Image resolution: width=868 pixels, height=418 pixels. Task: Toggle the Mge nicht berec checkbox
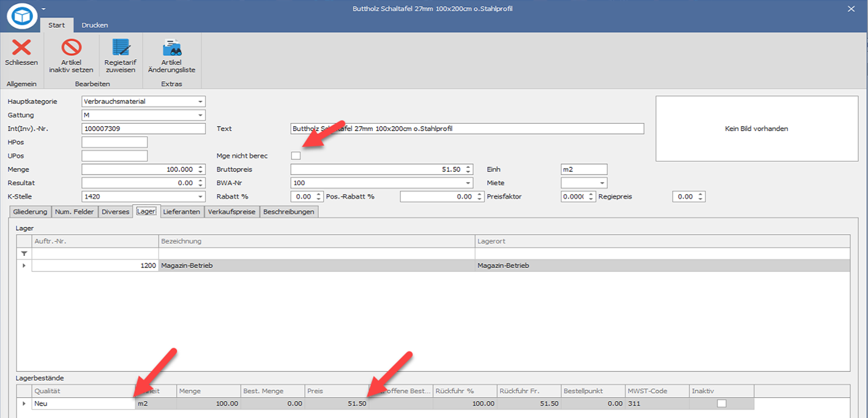[296, 155]
